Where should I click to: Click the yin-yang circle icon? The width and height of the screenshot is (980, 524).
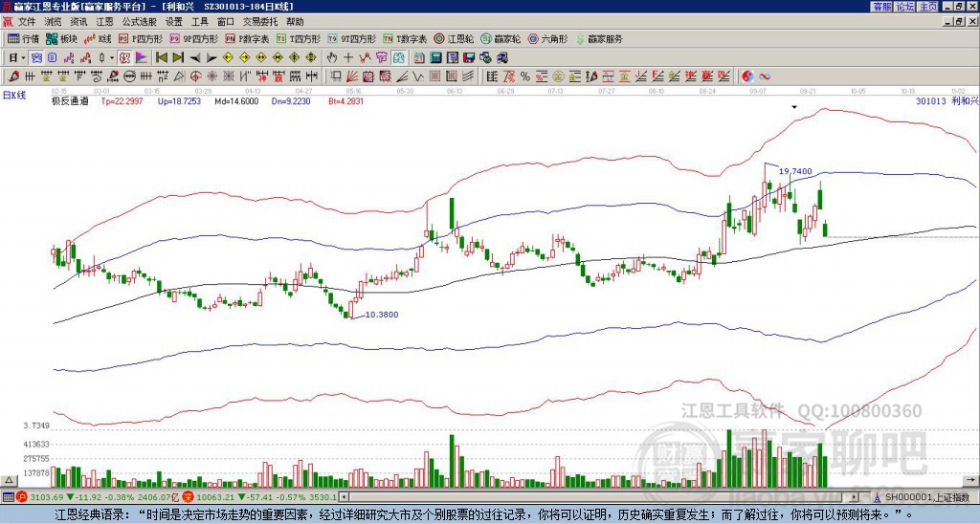click(746, 76)
